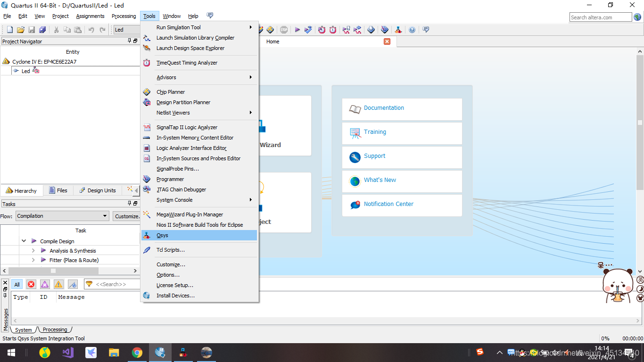Click the Redo toolbar icon

point(103,30)
